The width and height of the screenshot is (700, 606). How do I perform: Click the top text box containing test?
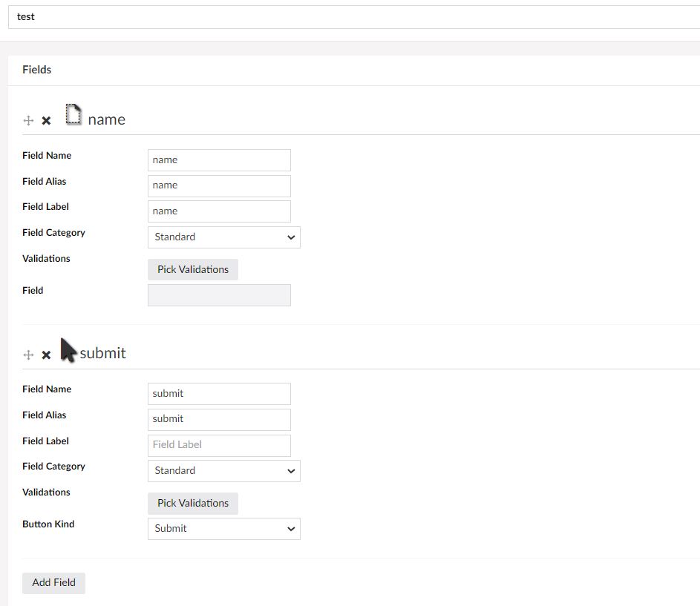(x=353, y=17)
